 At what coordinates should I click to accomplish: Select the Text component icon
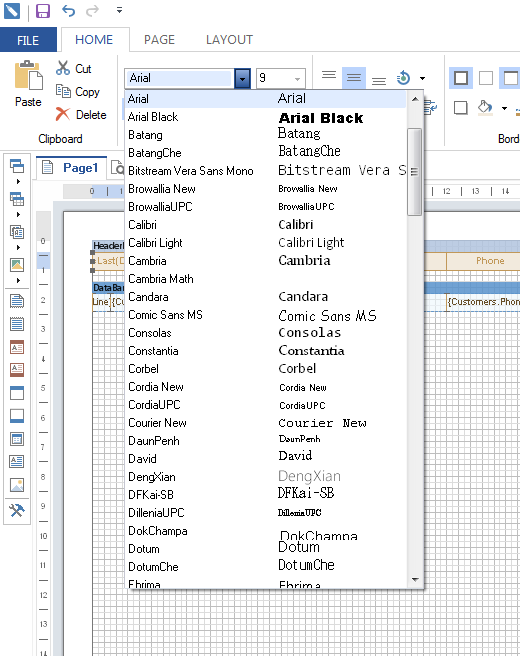[x=17, y=461]
